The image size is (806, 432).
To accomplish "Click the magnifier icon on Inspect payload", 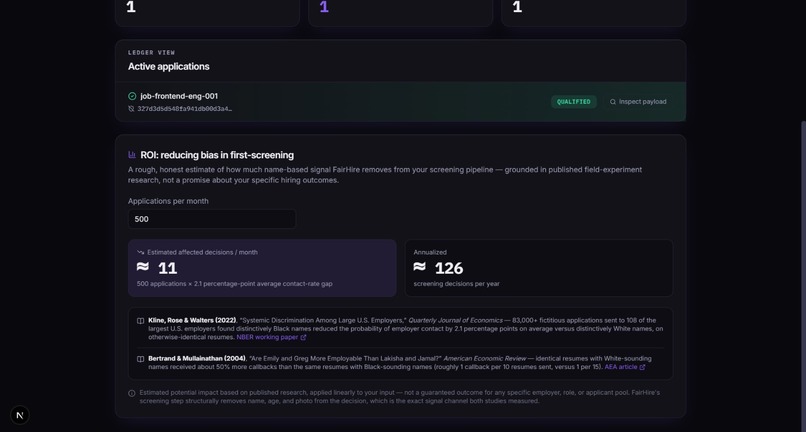I will [x=613, y=102].
